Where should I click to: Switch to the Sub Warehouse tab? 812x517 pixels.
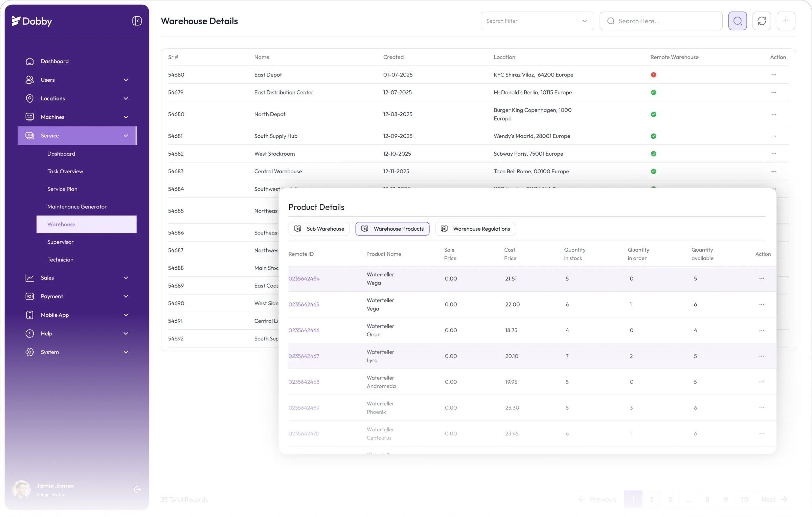319,229
